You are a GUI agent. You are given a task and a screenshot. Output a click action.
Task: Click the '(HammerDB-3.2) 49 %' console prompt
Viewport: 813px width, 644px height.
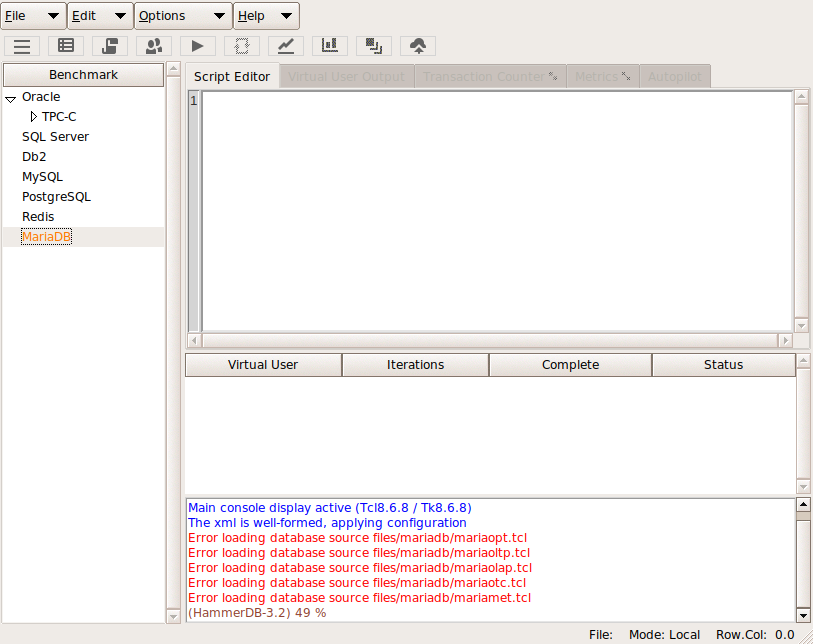[x=257, y=613]
